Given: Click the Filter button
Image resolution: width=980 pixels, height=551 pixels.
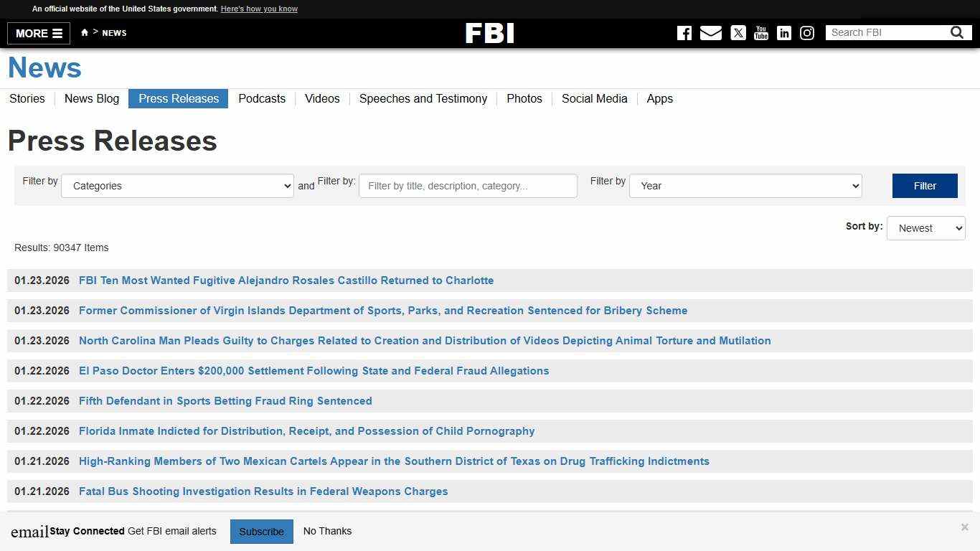Looking at the screenshot, I should [x=924, y=186].
